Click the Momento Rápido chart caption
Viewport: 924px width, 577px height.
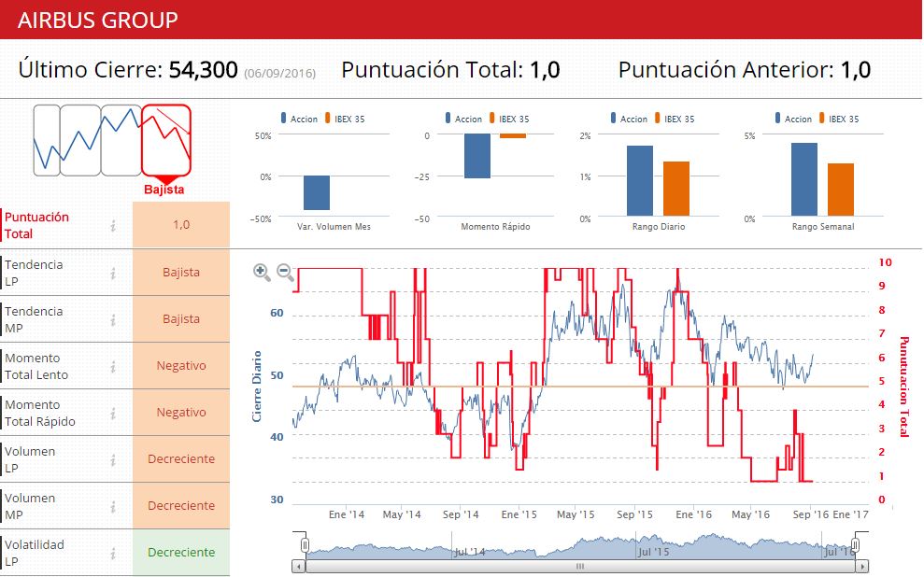(x=495, y=227)
